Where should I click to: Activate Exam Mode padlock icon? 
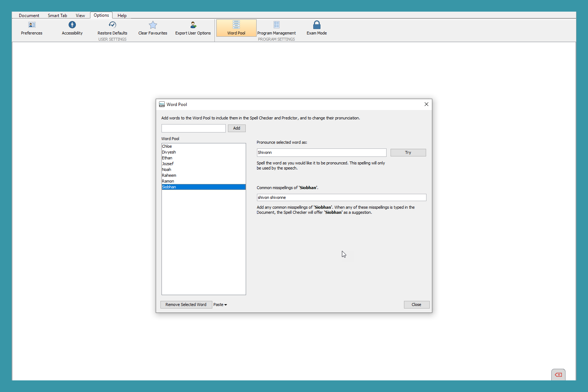317,25
